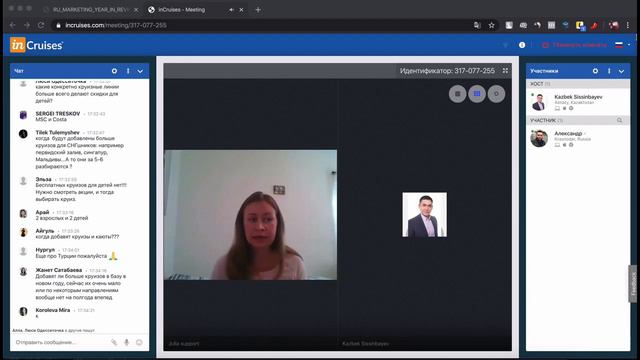Click the red leave room button

574,45
